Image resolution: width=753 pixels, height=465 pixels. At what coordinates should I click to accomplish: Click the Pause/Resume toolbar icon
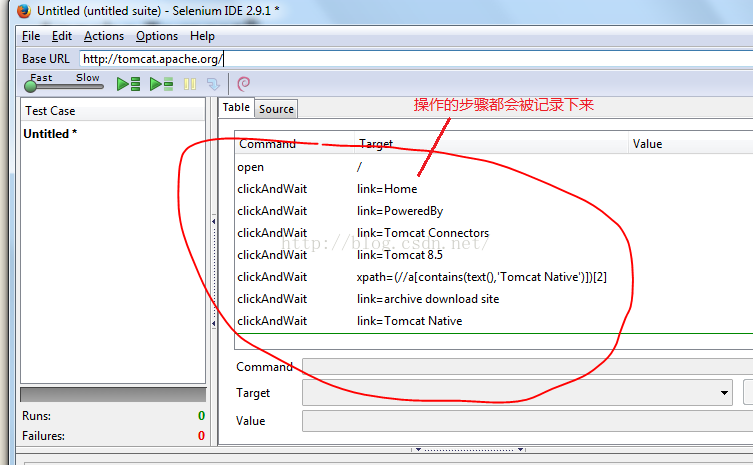(x=190, y=85)
